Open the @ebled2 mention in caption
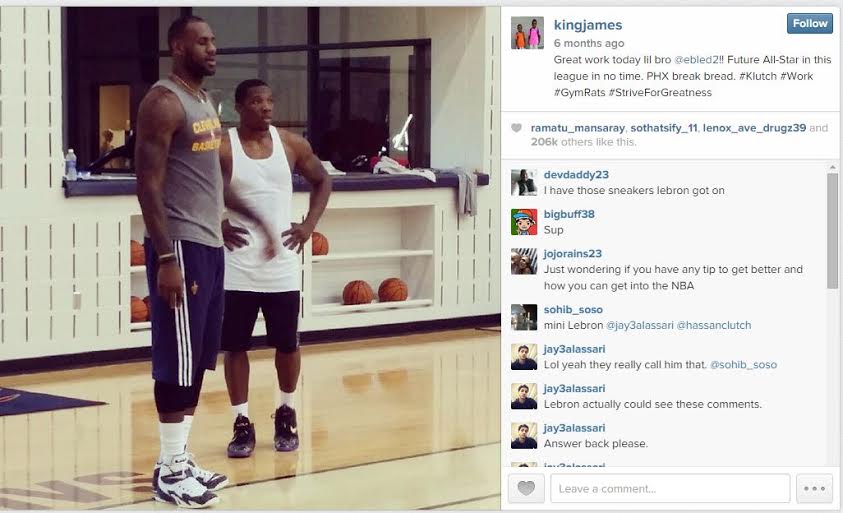Screen dimensions: 843x513 (x=696, y=60)
